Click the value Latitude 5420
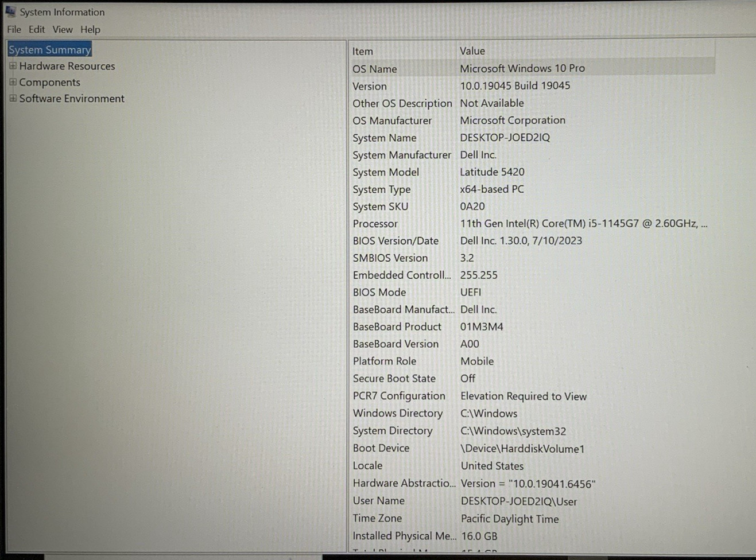The image size is (756, 560). pyautogui.click(x=492, y=172)
